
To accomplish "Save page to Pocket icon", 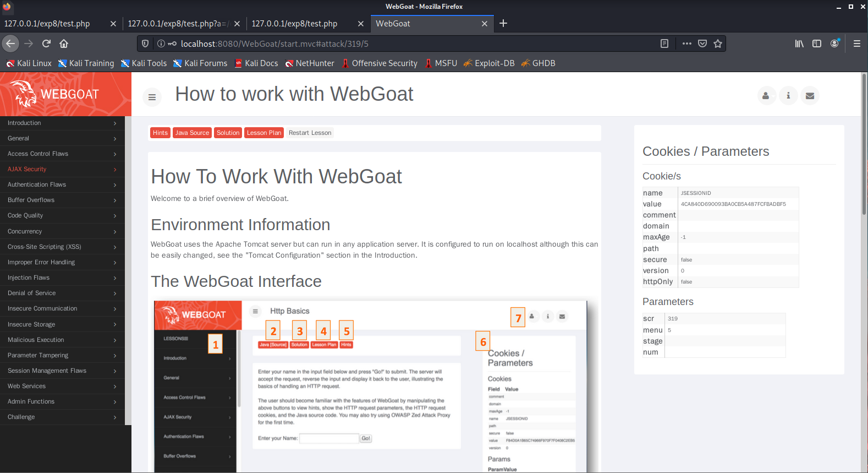I will point(702,44).
